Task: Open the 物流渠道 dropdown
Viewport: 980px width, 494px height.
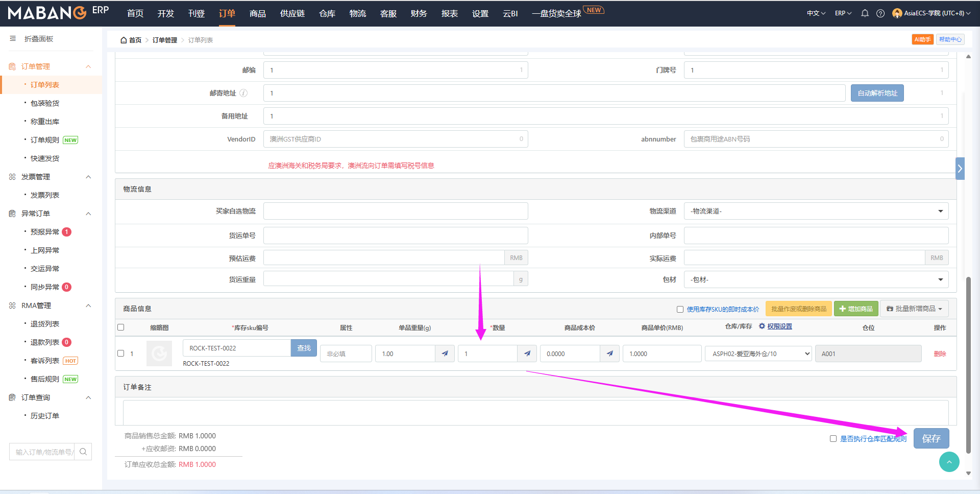Action: click(x=816, y=211)
